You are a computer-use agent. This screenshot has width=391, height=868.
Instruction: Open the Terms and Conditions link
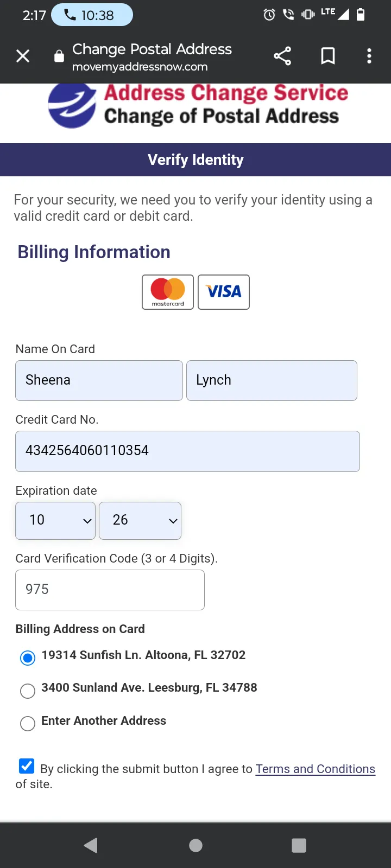(x=316, y=769)
